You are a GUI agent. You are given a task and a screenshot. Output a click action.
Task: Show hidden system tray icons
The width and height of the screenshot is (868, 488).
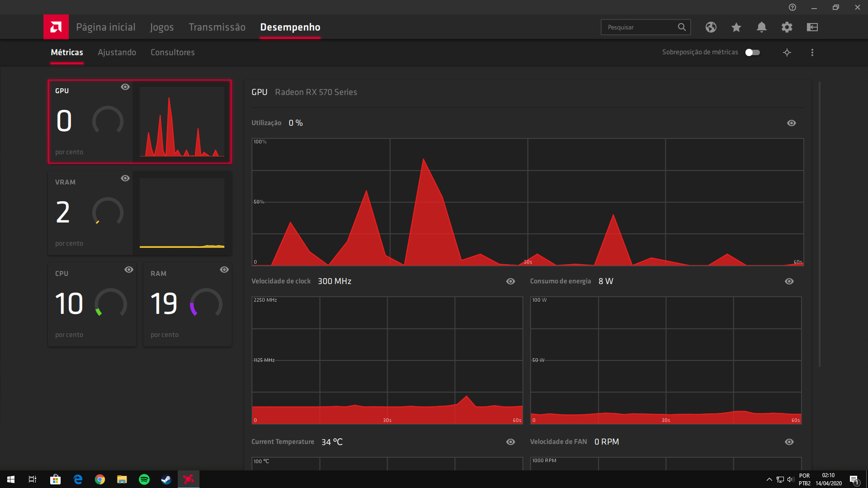[x=769, y=479]
